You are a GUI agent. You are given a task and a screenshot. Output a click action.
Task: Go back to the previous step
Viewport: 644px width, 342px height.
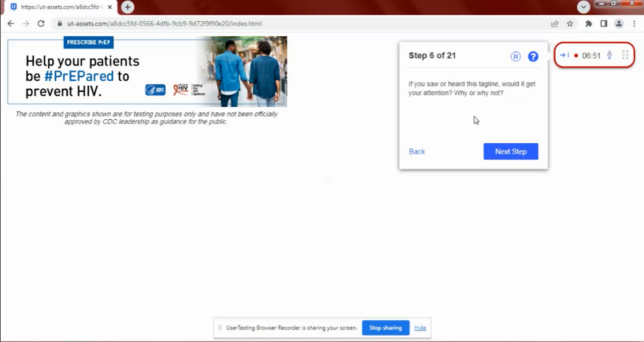pos(417,151)
